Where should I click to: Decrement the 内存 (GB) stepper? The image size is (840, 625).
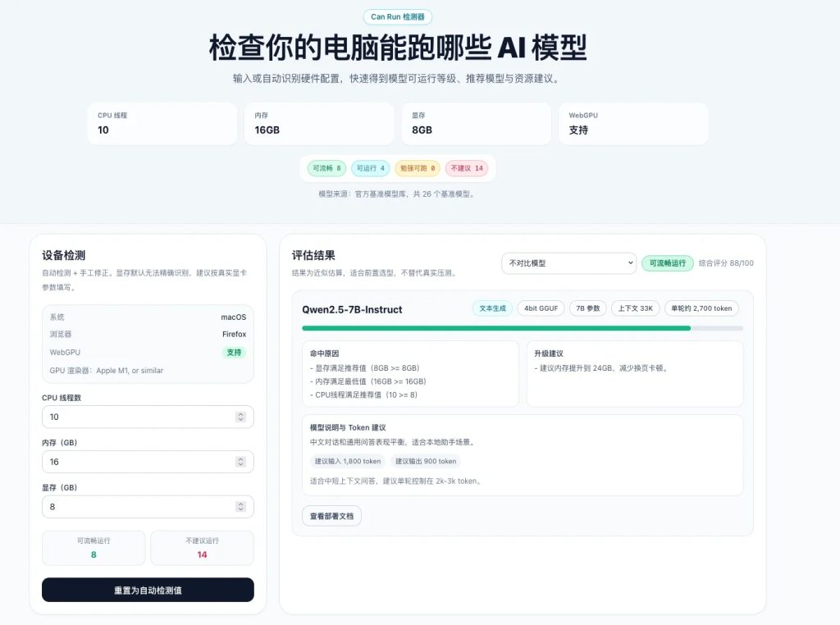(242, 464)
